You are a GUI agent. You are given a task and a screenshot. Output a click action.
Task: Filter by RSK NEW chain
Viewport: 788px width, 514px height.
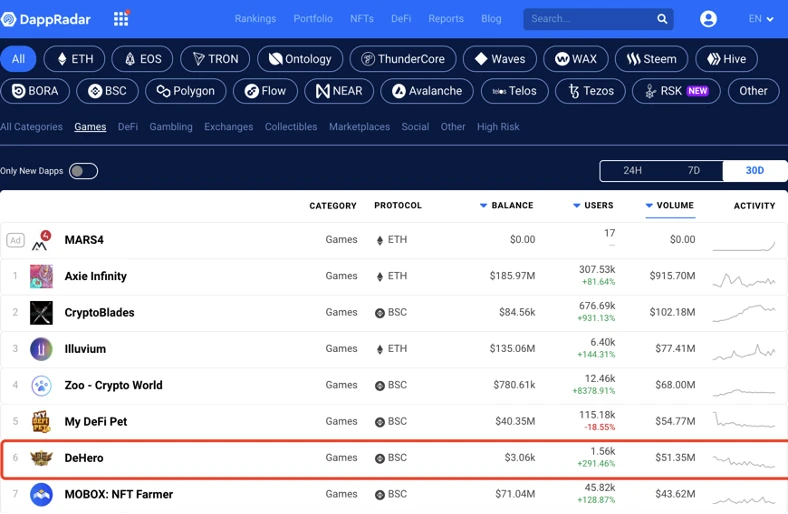pos(676,91)
